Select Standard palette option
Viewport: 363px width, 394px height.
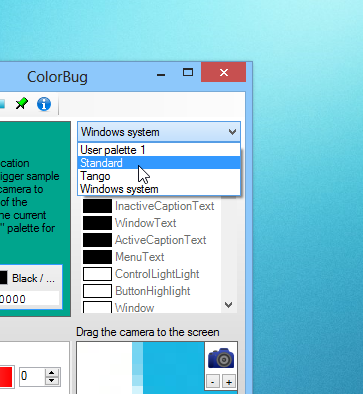[x=159, y=163]
